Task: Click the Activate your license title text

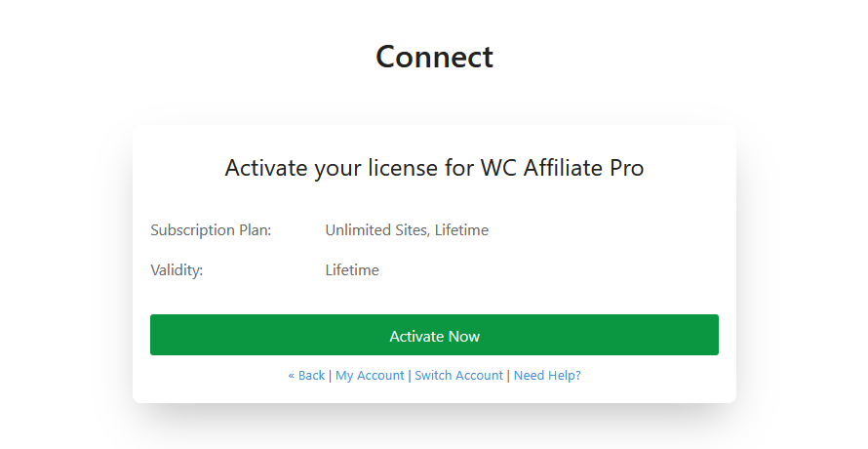Action: [434, 168]
